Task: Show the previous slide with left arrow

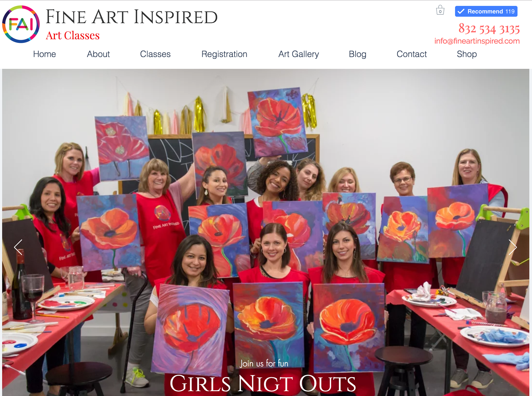Action: (x=18, y=247)
